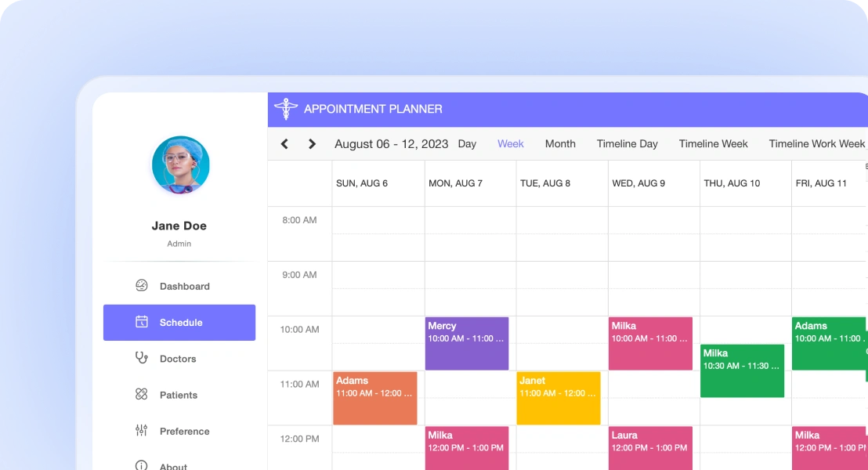This screenshot has height=470, width=868.
Task: Select the Timeline Week view
Action: (x=713, y=144)
